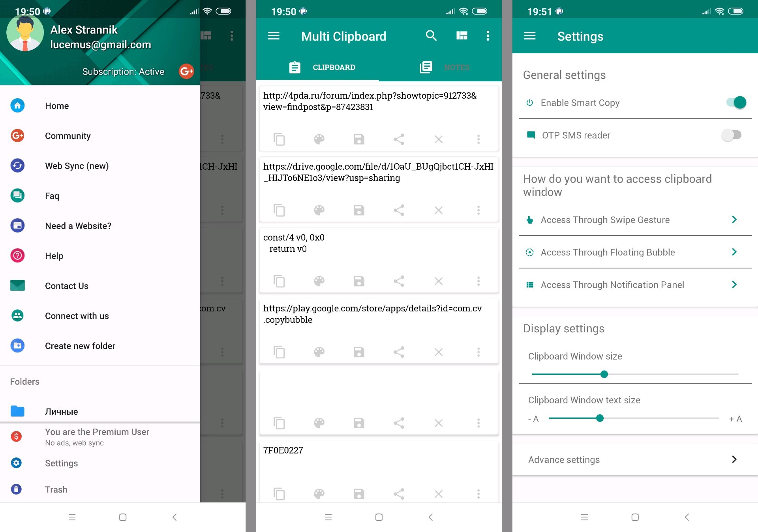758x532 pixels.
Task: Open more options for drive.google.com clip
Action: [x=478, y=210]
